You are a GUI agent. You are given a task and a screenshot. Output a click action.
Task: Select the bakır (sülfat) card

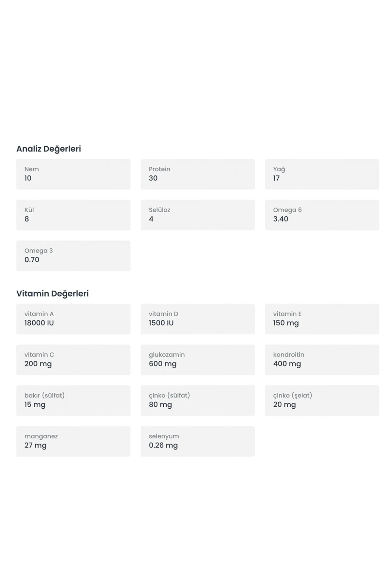click(73, 400)
